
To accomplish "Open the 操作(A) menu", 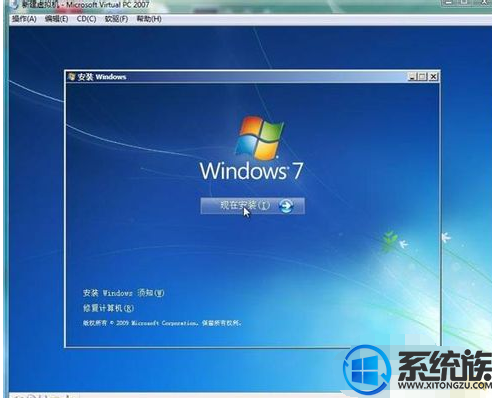I will (x=24, y=19).
